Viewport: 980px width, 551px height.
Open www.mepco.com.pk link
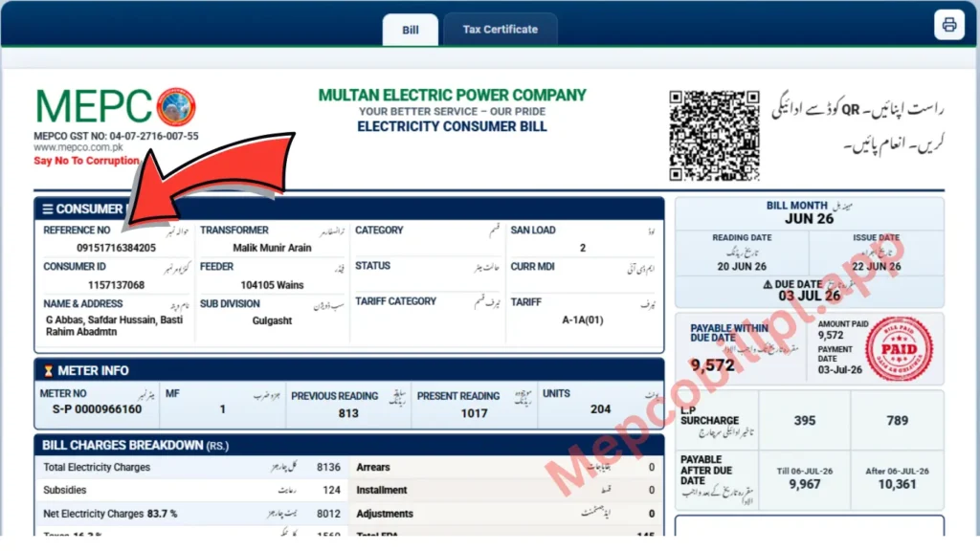(78, 147)
